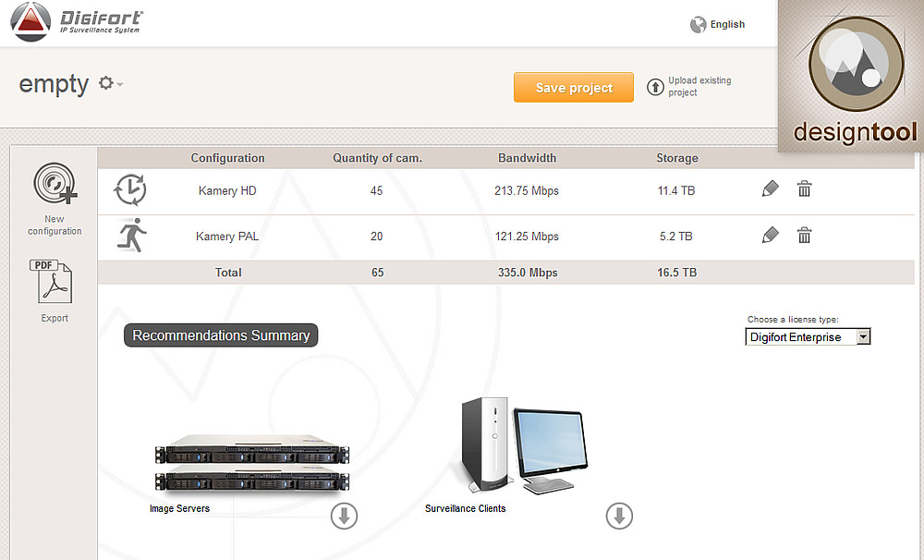Click the 213.75 Mbps bandwidth value
This screenshot has width=924, height=560.
[527, 190]
